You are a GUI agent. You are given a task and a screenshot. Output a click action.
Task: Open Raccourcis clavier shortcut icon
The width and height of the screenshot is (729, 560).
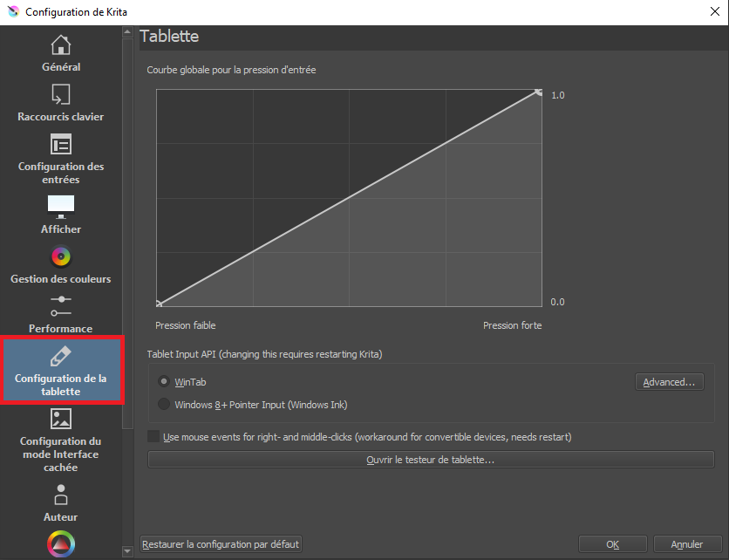[61, 94]
